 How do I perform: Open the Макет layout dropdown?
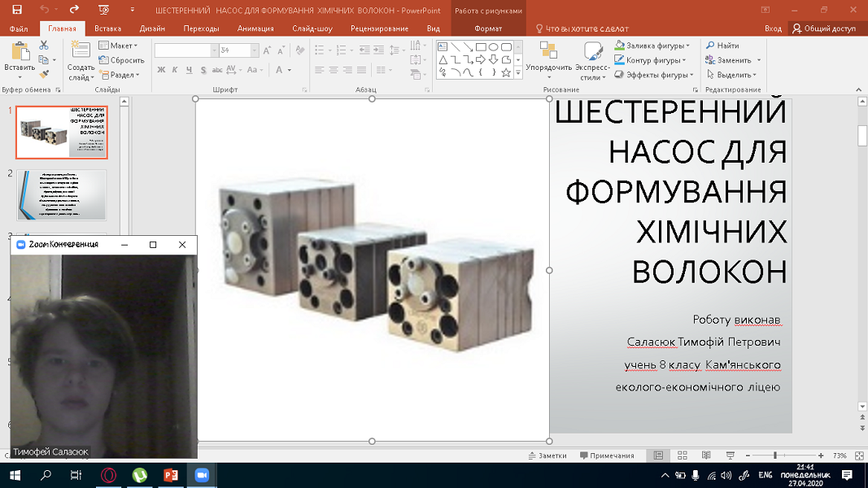(x=119, y=46)
